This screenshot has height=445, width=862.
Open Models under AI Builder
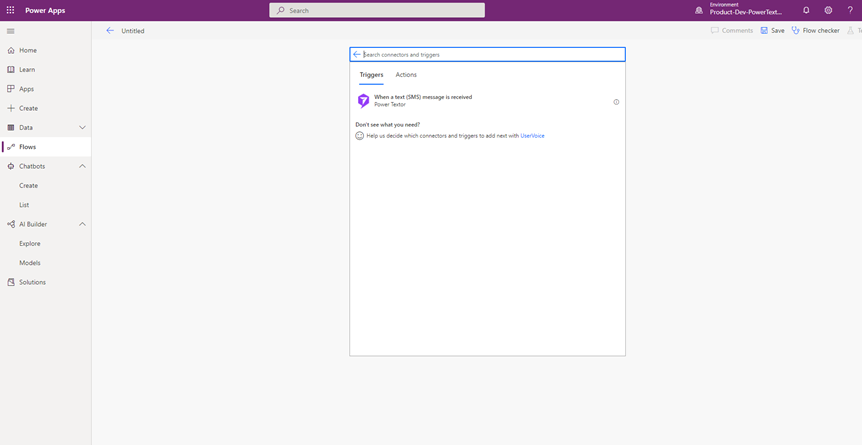pos(30,263)
